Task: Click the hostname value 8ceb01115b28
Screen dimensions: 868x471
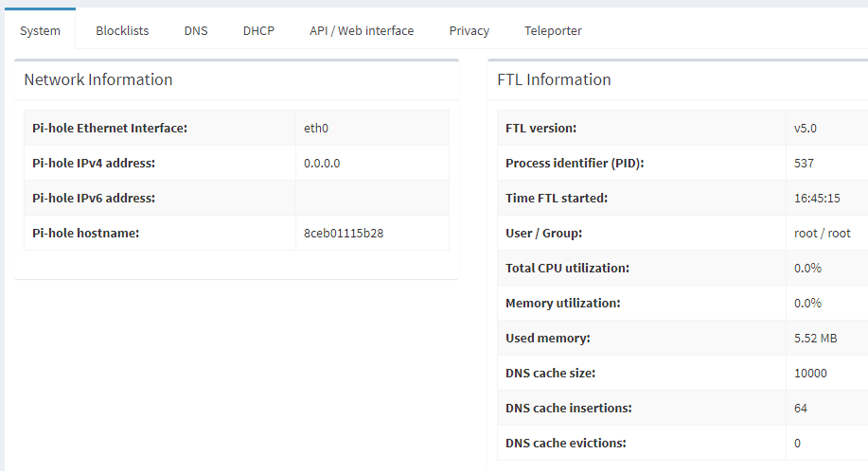Action: (344, 233)
